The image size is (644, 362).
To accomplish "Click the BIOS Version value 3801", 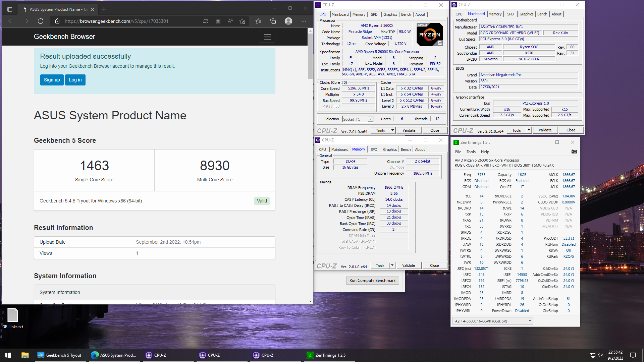I will click(x=529, y=81).
